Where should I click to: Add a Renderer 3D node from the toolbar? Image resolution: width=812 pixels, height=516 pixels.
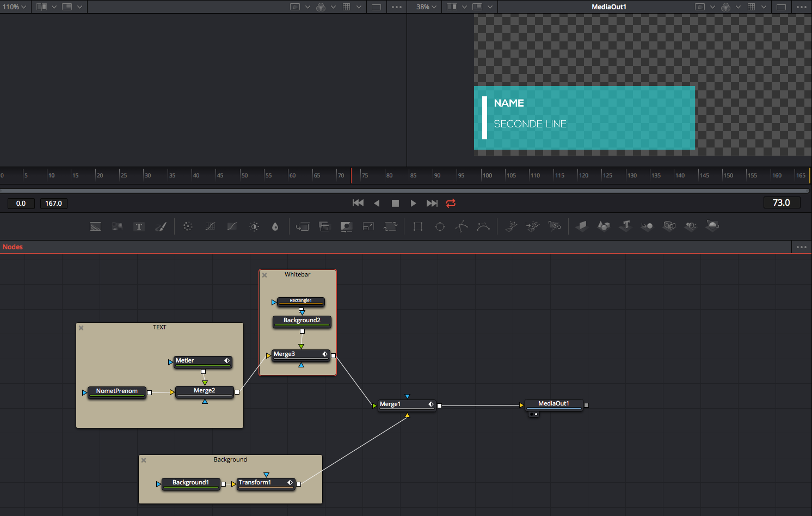tap(712, 226)
